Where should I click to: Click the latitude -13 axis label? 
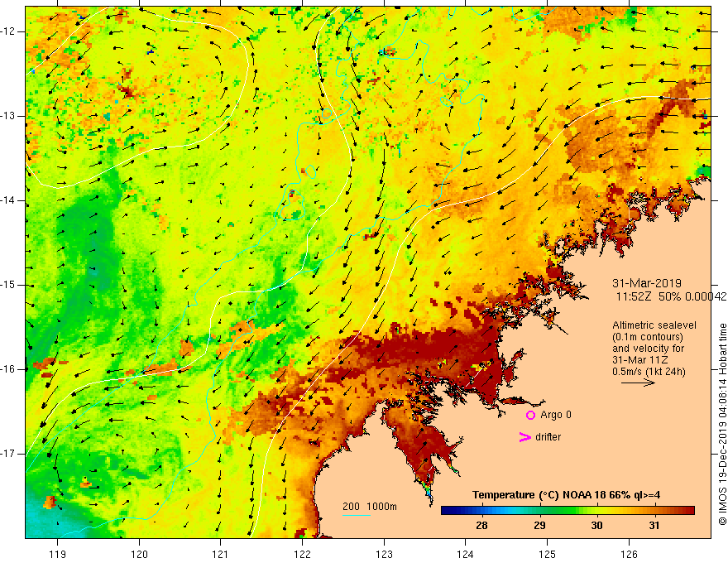click(x=8, y=116)
